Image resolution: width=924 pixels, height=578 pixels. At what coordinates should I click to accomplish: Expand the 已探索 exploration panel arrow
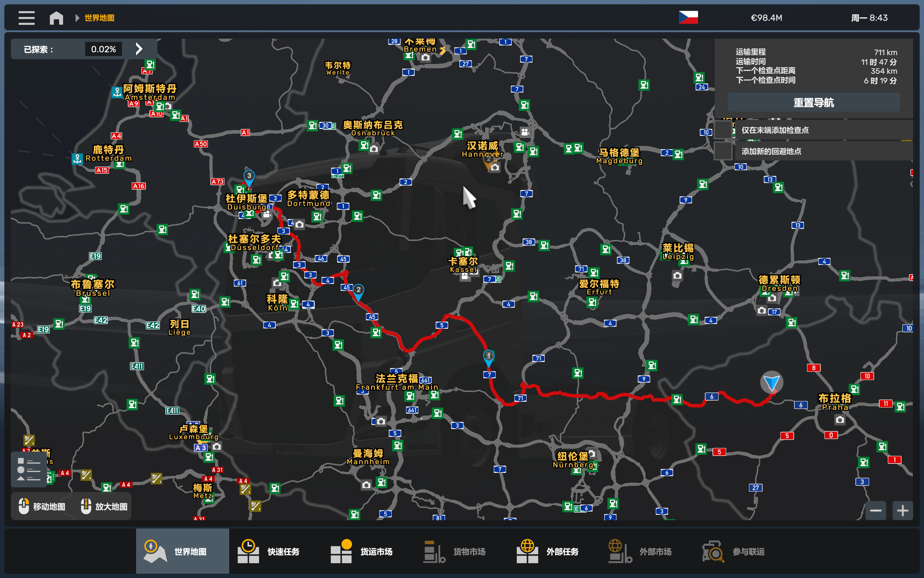coord(139,49)
